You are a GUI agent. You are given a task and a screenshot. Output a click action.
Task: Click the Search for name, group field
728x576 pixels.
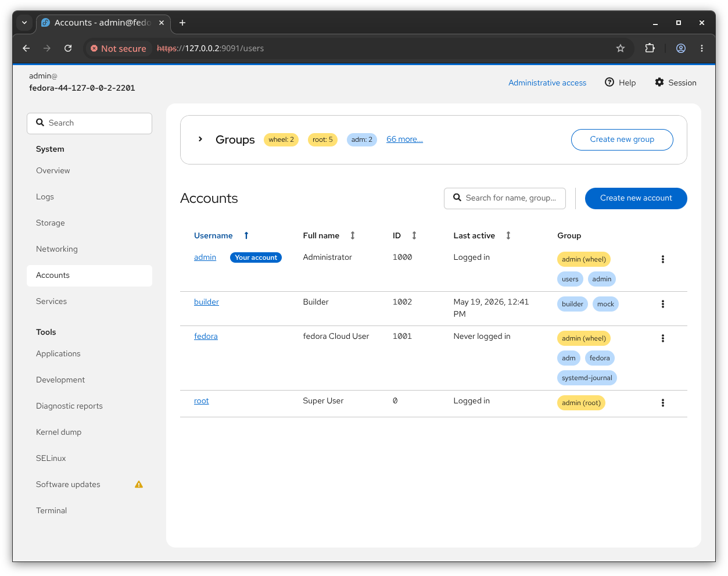tap(505, 198)
